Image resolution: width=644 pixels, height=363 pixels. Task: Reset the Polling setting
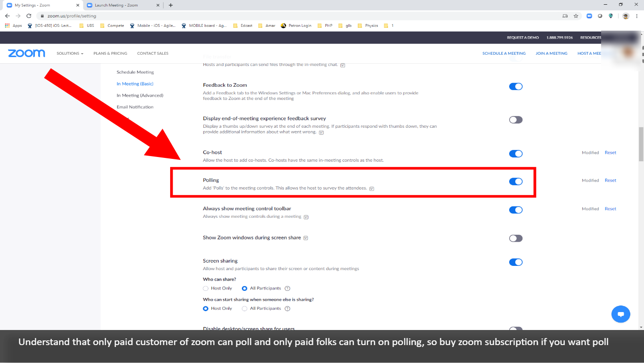pos(610,180)
